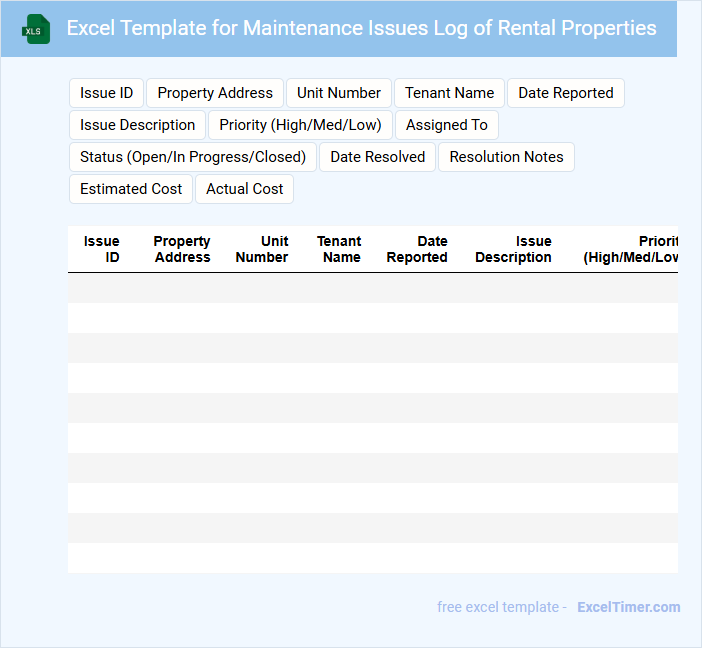Choose the Tenant Name tag
The height and width of the screenshot is (648, 702).
tap(449, 93)
